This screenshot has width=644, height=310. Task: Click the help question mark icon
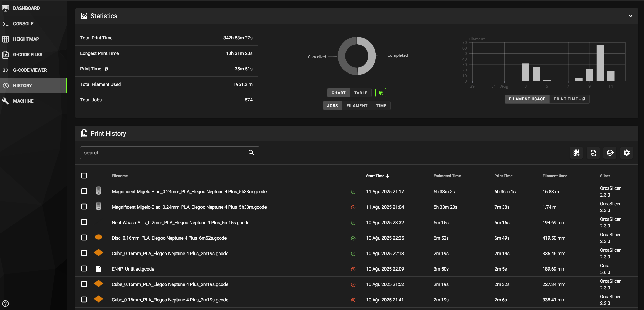pos(5,304)
